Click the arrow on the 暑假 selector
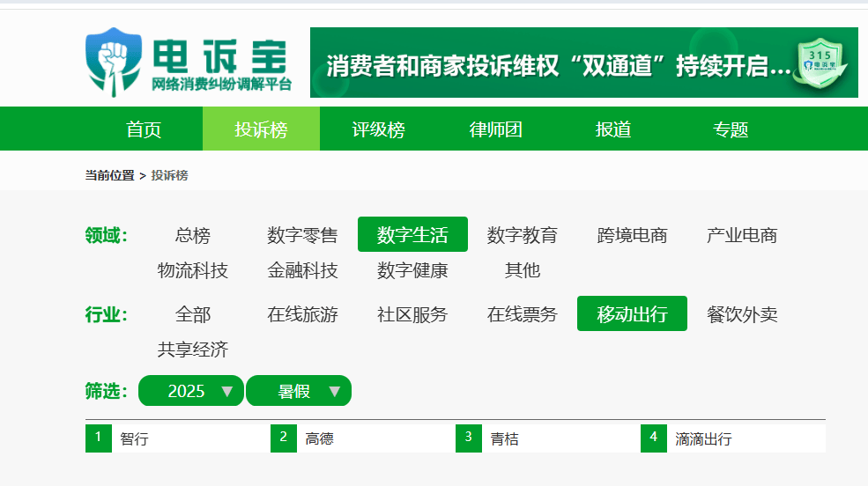This screenshot has height=486, width=868. pyautogui.click(x=334, y=391)
